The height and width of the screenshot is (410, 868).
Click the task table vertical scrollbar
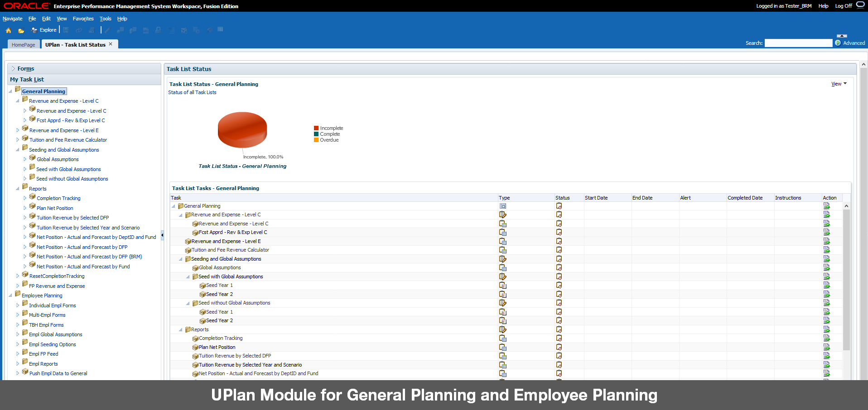pos(846,280)
